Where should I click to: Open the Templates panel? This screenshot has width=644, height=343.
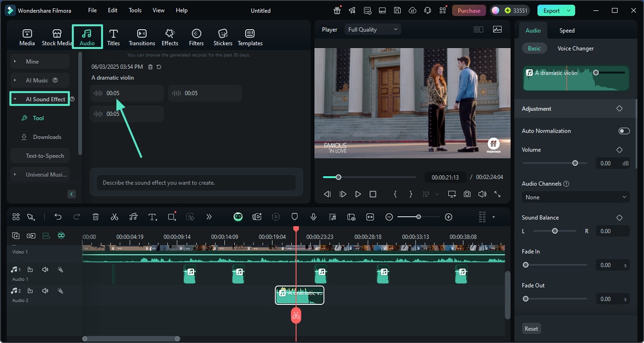tap(250, 38)
